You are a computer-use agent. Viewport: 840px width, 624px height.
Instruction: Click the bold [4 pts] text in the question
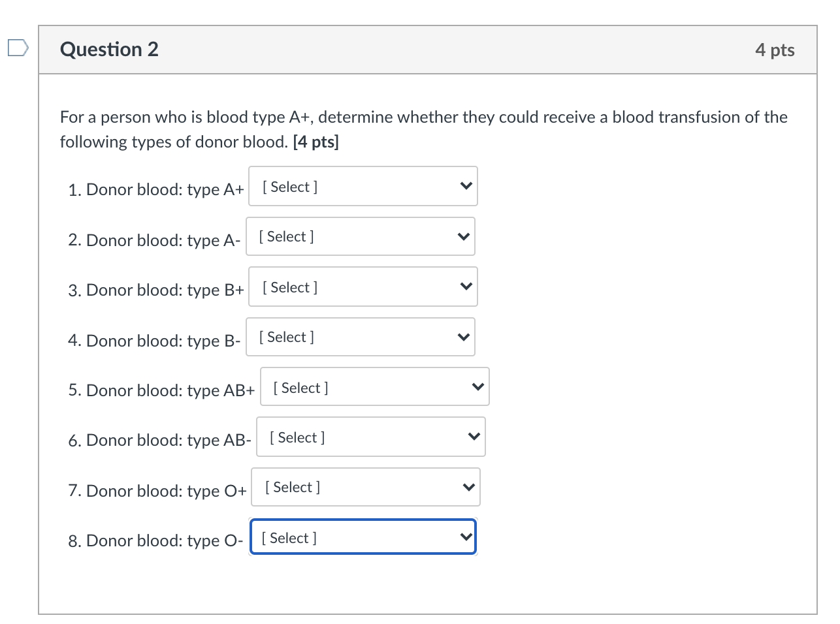315,142
